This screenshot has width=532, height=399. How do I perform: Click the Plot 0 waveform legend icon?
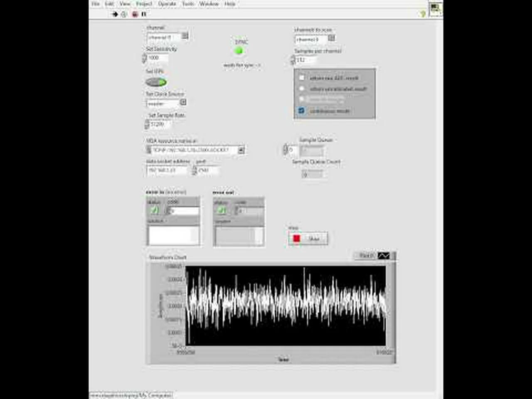tap(384, 256)
